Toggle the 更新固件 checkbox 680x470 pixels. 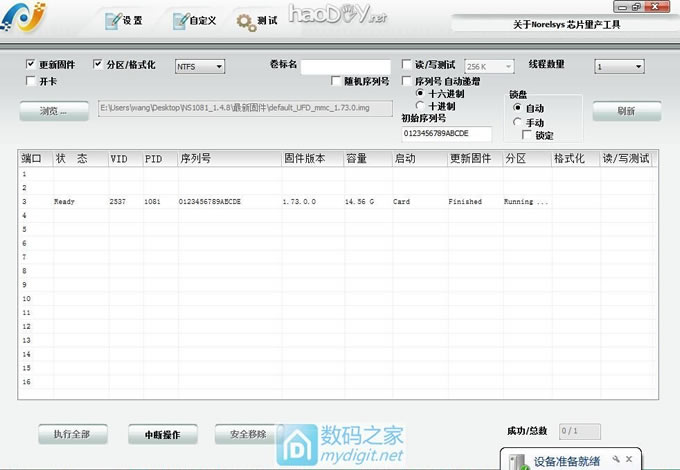coord(31,65)
